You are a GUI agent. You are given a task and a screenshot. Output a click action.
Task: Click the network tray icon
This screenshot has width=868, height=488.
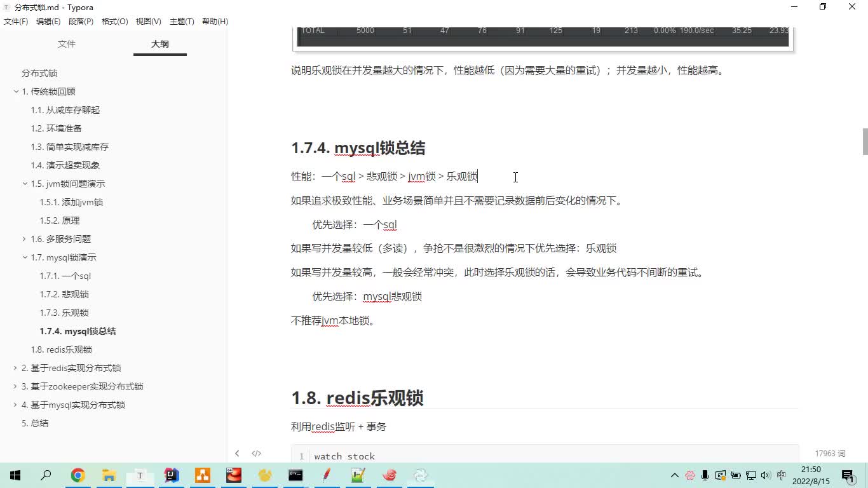[751, 475]
